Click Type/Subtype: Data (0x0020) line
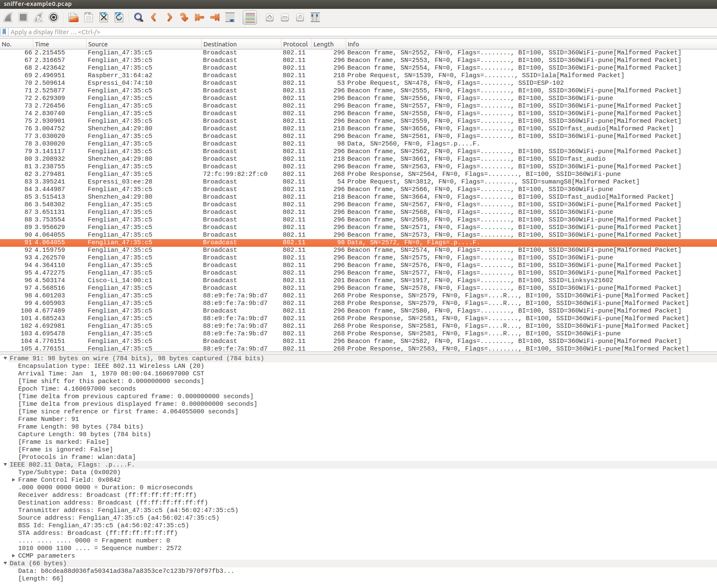 pos(69,472)
